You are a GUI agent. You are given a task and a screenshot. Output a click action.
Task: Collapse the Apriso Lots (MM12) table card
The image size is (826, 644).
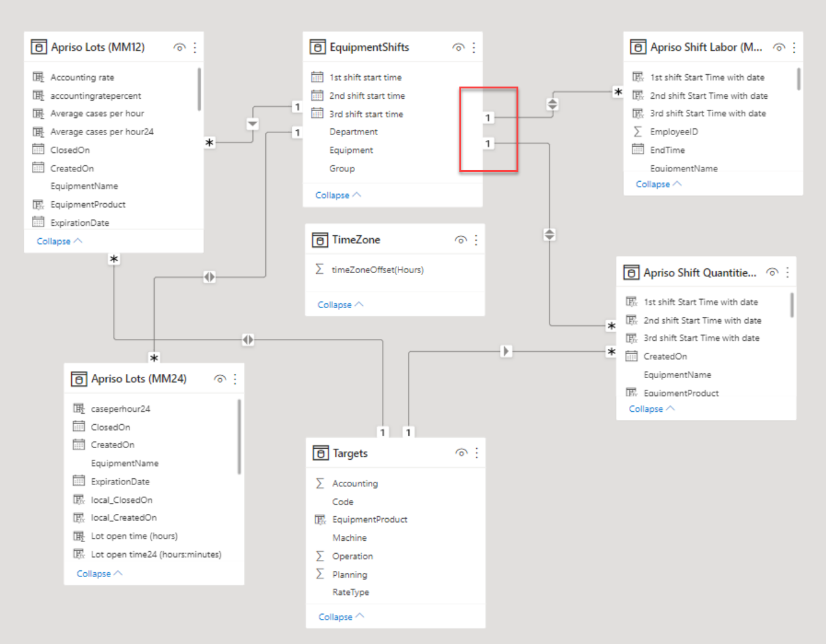point(60,241)
